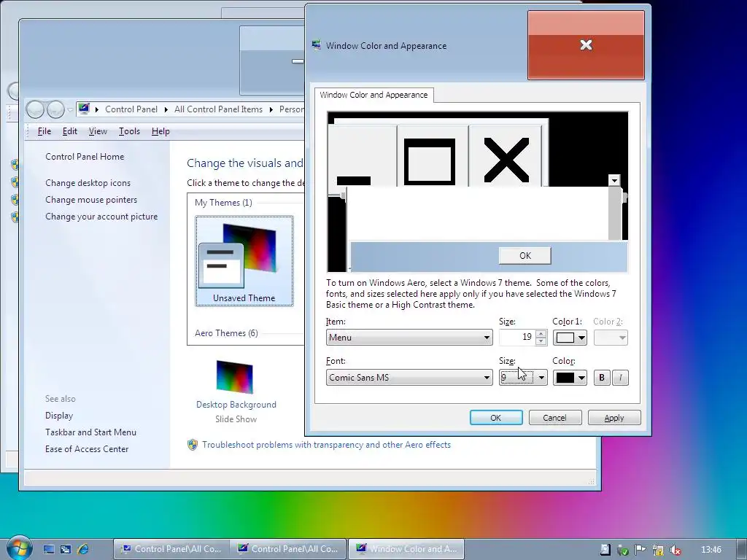This screenshot has width=747, height=560.
Task: Click OK in the dialog's bottom buttons
Action: (496, 418)
